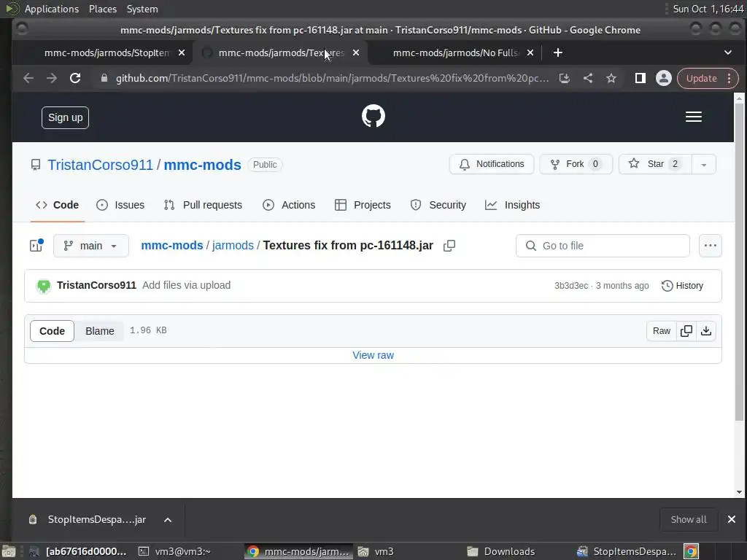This screenshot has width=747, height=560.
Task: Open TristanCorso911 avatar in commit row
Action: 43,286
